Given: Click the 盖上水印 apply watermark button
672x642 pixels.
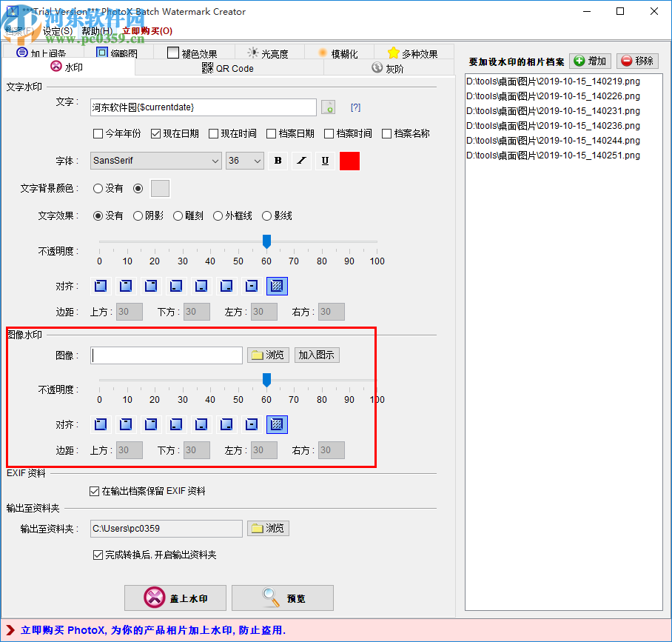Looking at the screenshot, I should [175, 598].
